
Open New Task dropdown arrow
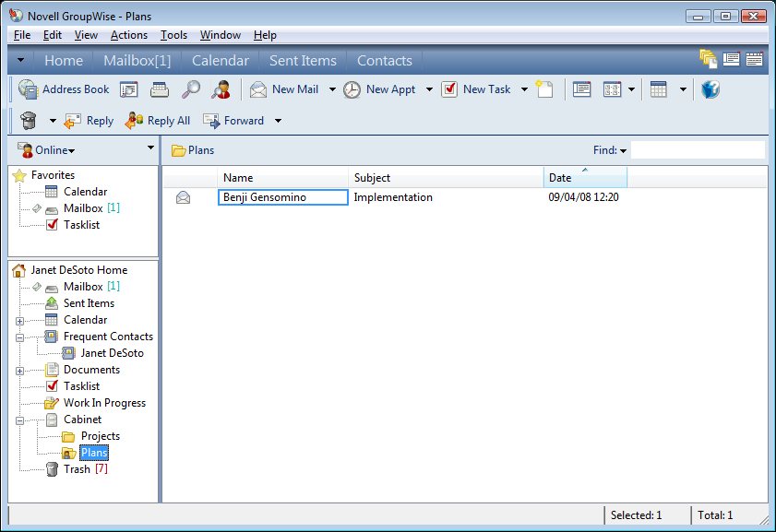pos(525,89)
